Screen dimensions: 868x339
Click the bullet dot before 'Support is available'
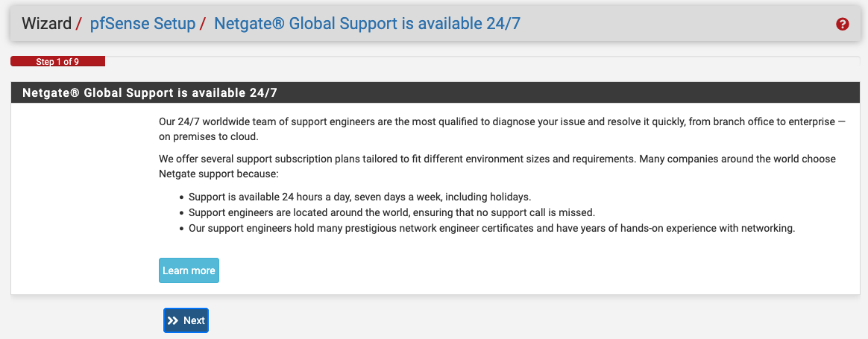click(x=181, y=197)
